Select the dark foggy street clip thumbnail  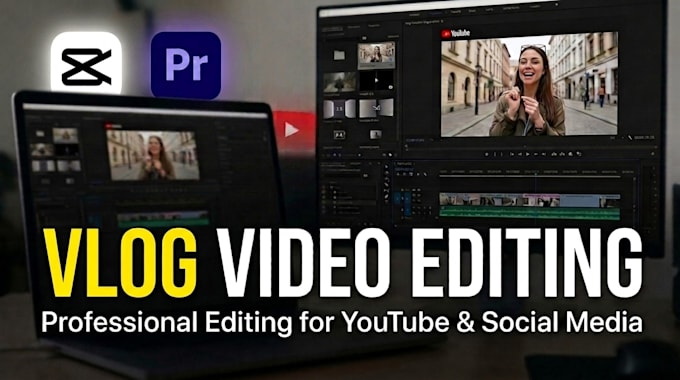coord(340,82)
